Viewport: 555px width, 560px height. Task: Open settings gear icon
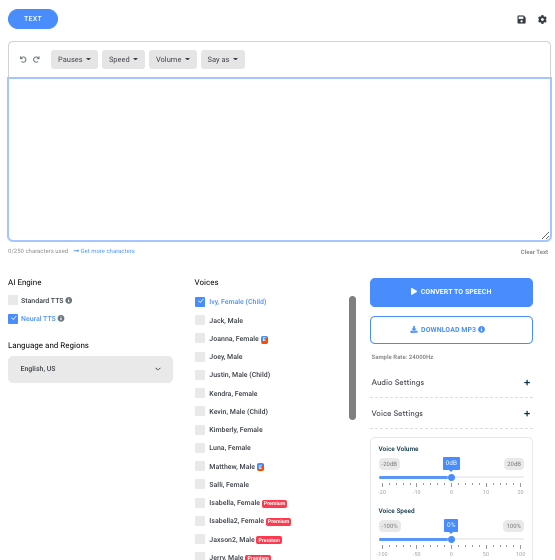point(542,20)
